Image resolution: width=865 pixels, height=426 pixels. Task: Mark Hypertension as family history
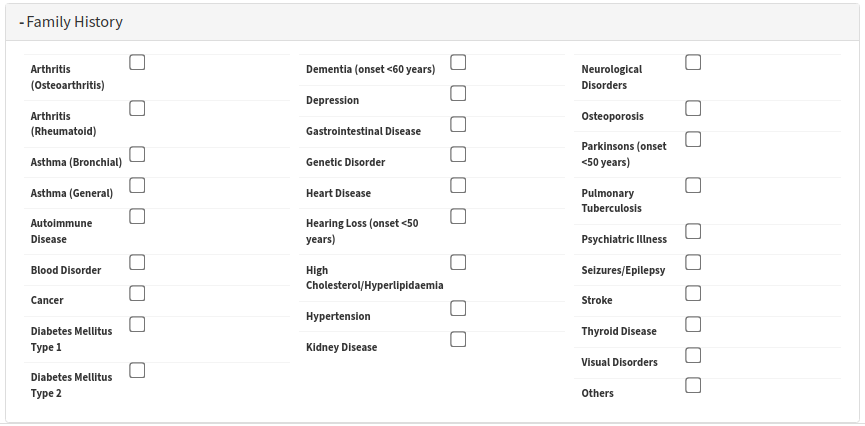tap(458, 308)
